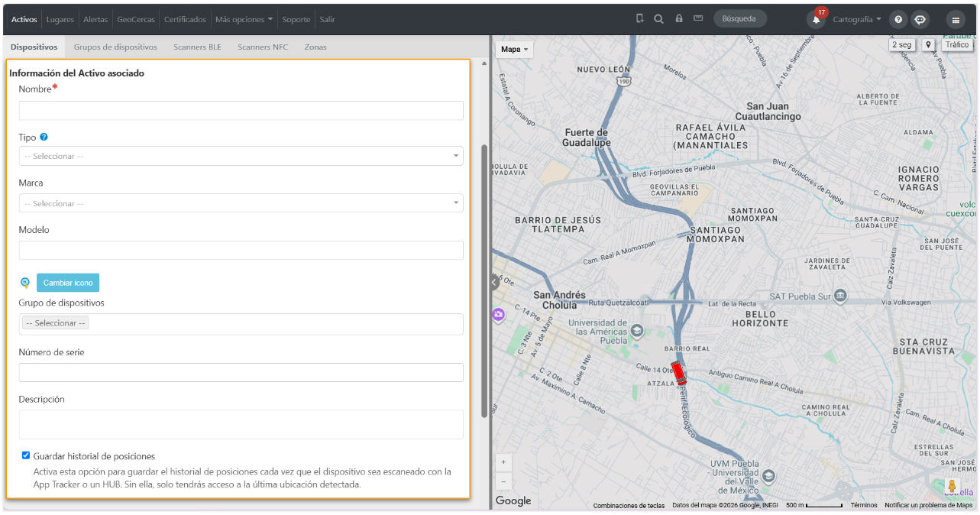Open the Cartografía dropdown
Screen dimensions: 980x515
(x=857, y=19)
